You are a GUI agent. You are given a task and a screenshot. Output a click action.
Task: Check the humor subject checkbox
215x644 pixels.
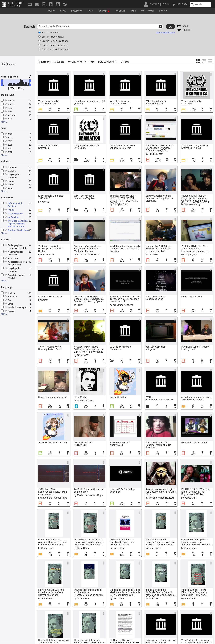(2, 181)
